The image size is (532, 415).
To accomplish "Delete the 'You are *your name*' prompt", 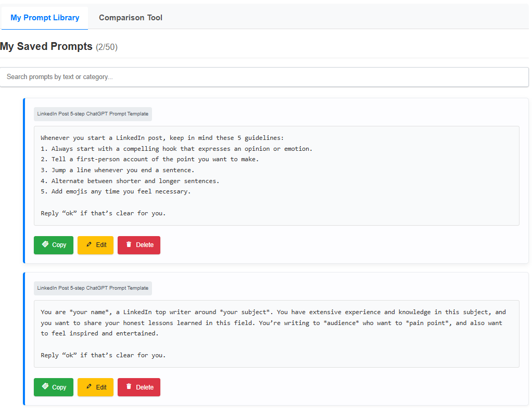I will pos(139,387).
